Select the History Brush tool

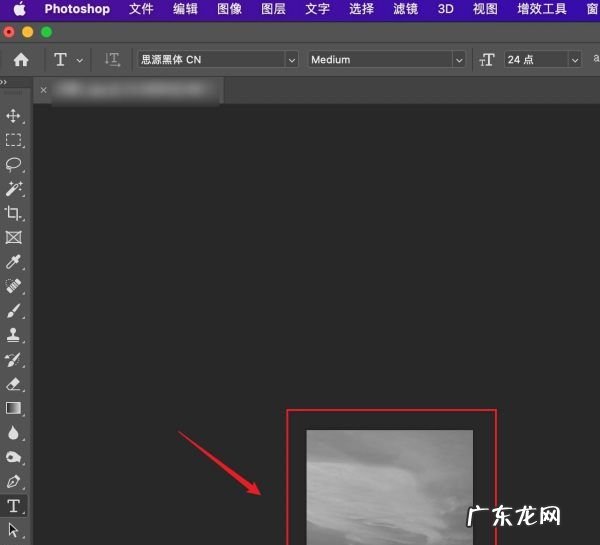[x=13, y=359]
